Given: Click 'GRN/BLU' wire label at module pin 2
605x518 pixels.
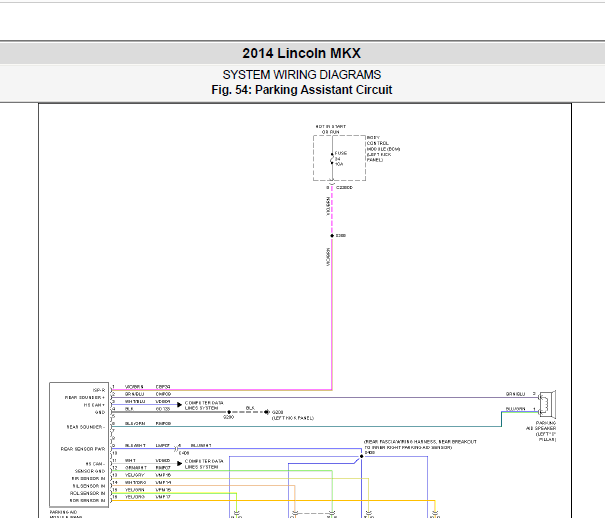Looking at the screenshot, I should point(134,394).
